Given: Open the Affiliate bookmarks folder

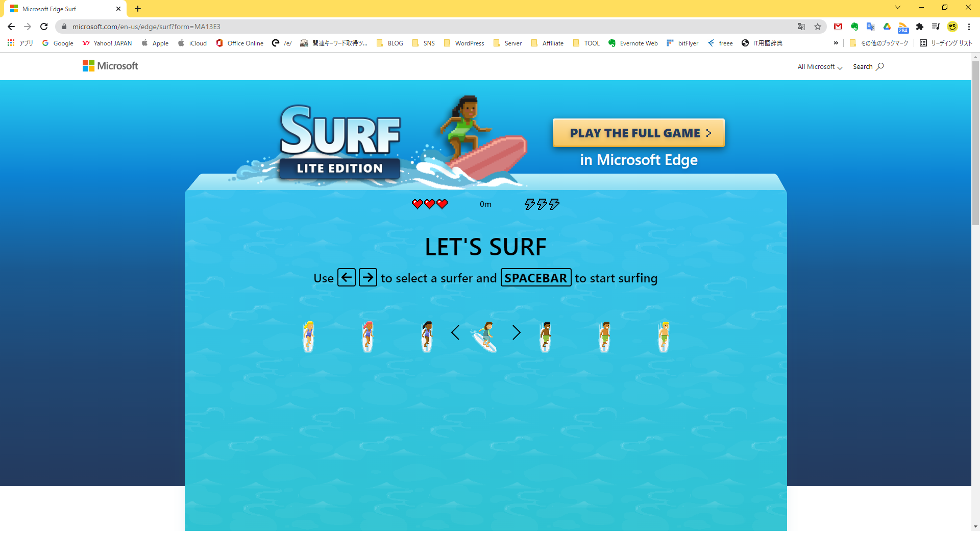Looking at the screenshot, I should point(548,43).
